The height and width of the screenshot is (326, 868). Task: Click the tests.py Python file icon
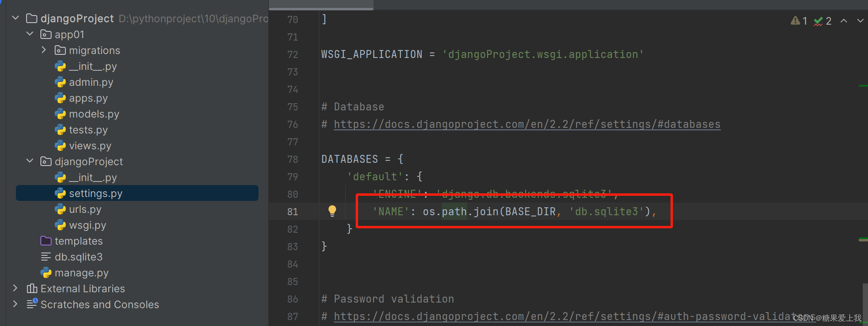coord(60,130)
